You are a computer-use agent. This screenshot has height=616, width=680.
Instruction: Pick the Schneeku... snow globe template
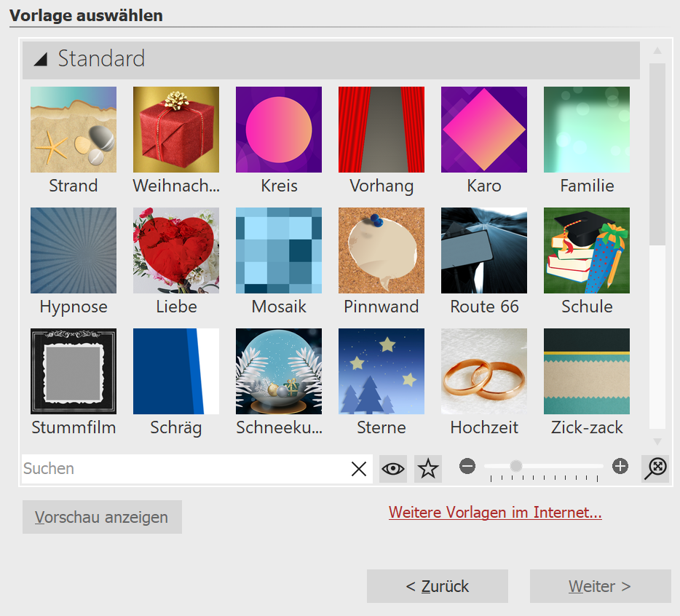[x=279, y=371]
